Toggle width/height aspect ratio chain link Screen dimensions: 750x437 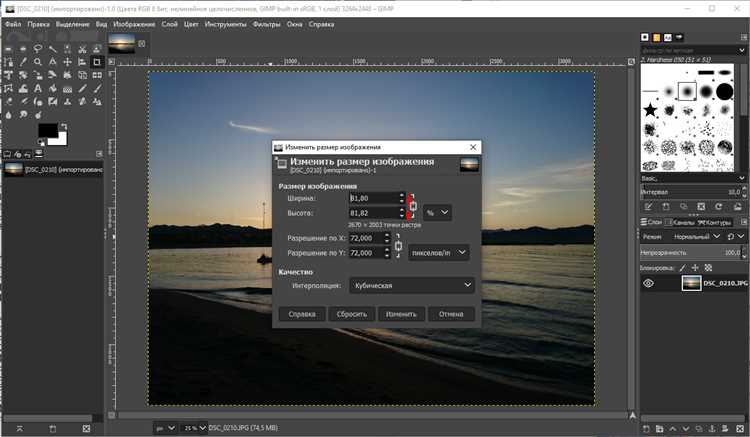tap(411, 205)
